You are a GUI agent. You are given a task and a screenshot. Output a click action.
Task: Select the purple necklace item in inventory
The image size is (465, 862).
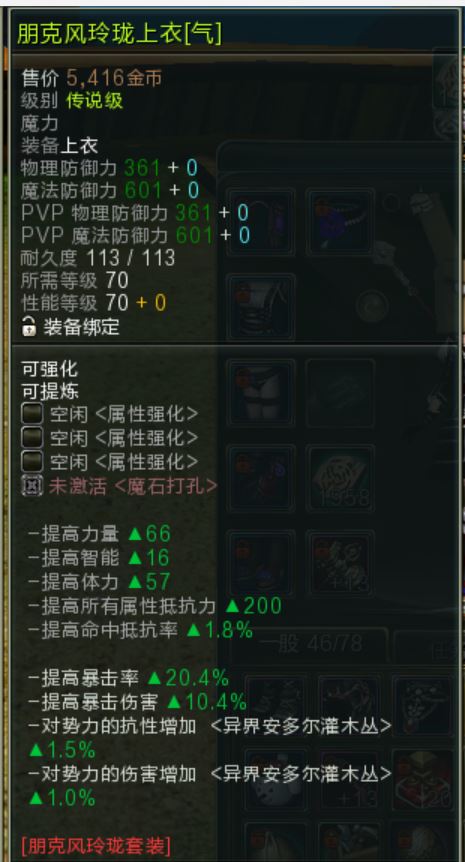point(340,221)
